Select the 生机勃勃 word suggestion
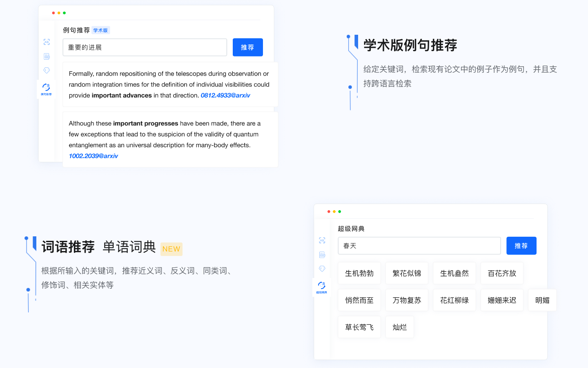 359,273
